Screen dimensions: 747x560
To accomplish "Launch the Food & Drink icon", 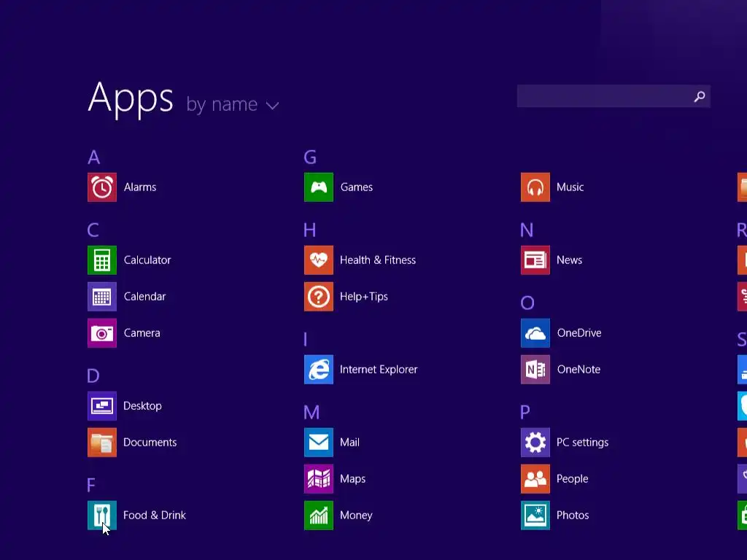I will [102, 516].
